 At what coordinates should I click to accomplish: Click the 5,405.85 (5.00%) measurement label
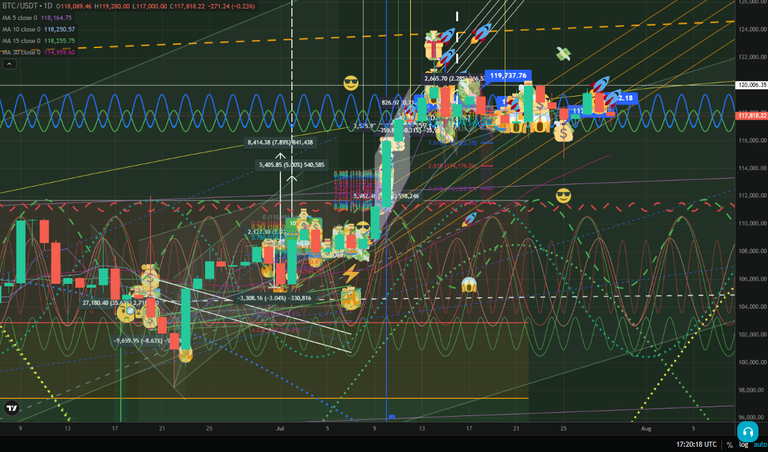coord(291,165)
